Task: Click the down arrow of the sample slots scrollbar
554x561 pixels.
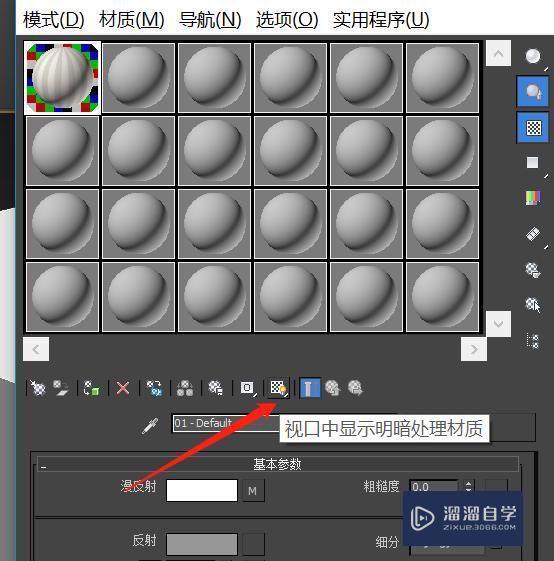Action: pyautogui.click(x=498, y=324)
